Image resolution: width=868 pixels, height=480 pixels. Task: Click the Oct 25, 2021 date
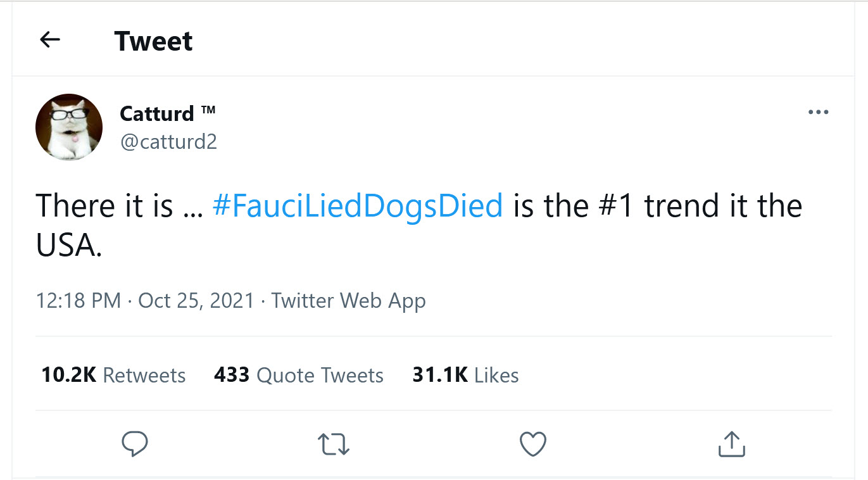click(196, 300)
